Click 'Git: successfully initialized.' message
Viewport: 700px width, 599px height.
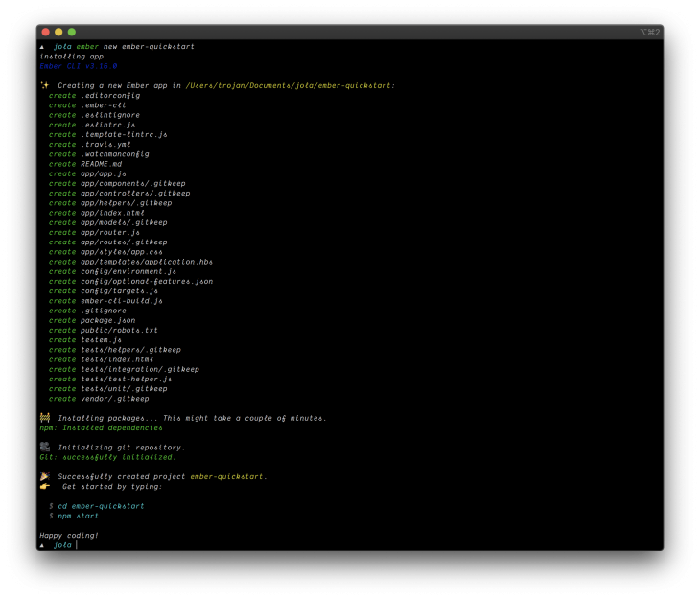pyautogui.click(x=107, y=457)
